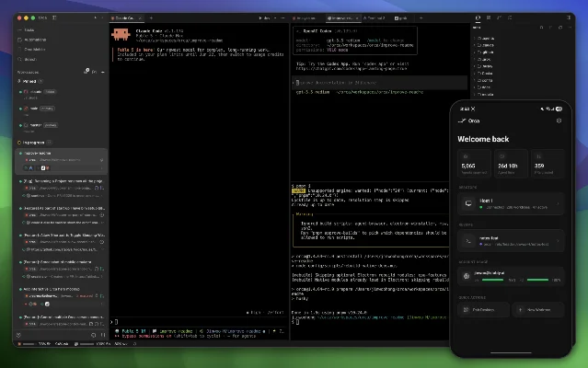The width and height of the screenshot is (588, 368).
Task: Click the minus icon beside Workspaces header
Action: click(103, 72)
